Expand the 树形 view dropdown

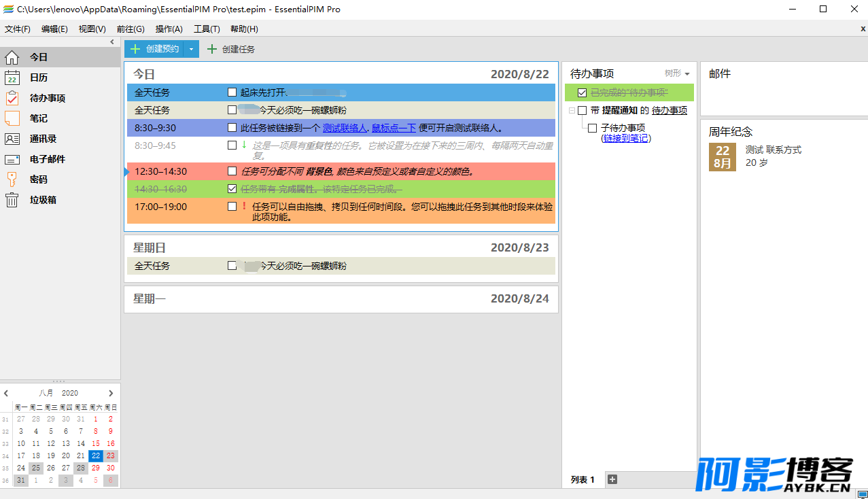[x=677, y=73]
